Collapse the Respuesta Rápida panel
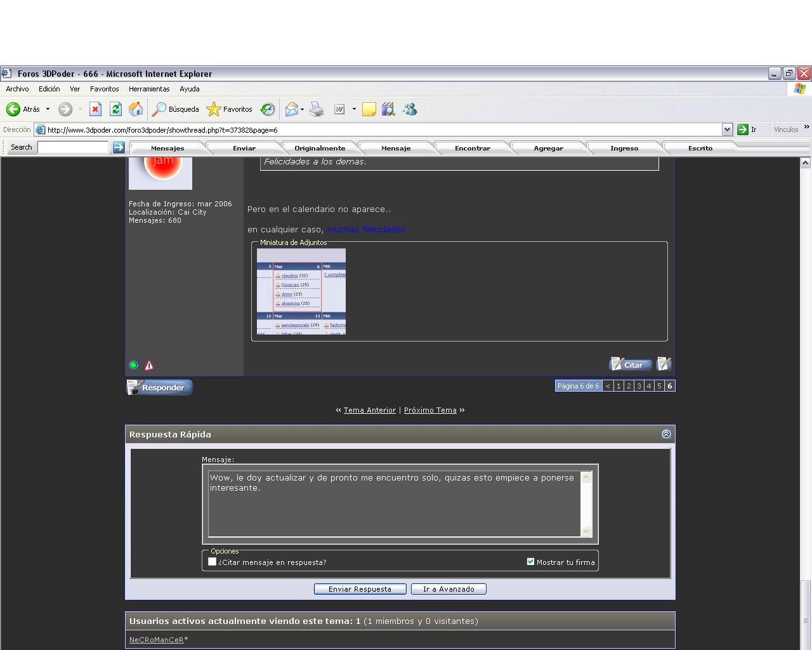Image resolution: width=812 pixels, height=650 pixels. [x=666, y=434]
